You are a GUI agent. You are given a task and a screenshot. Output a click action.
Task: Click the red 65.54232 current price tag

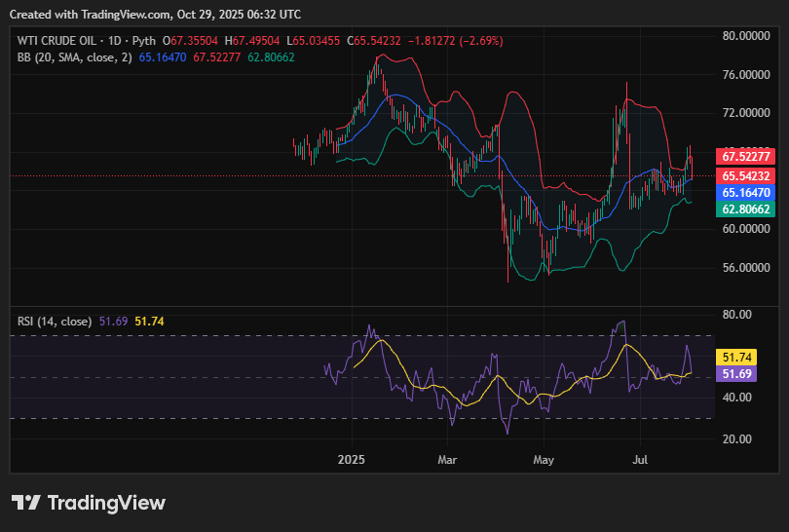(746, 175)
